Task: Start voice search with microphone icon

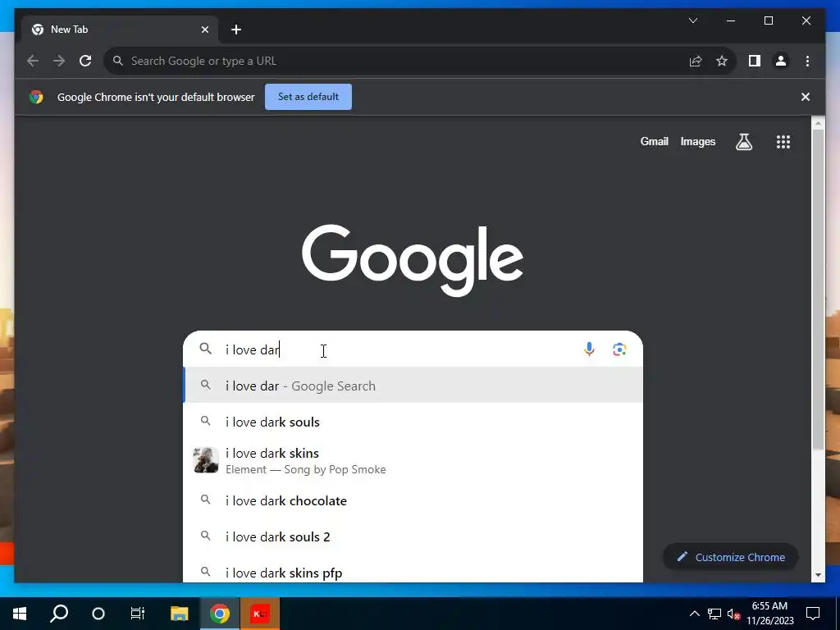Action: coord(589,349)
